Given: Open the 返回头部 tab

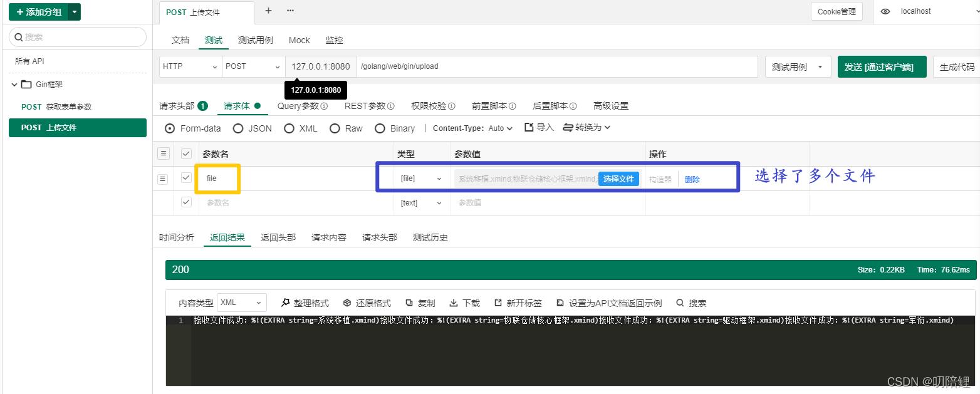Looking at the screenshot, I should pos(278,238).
